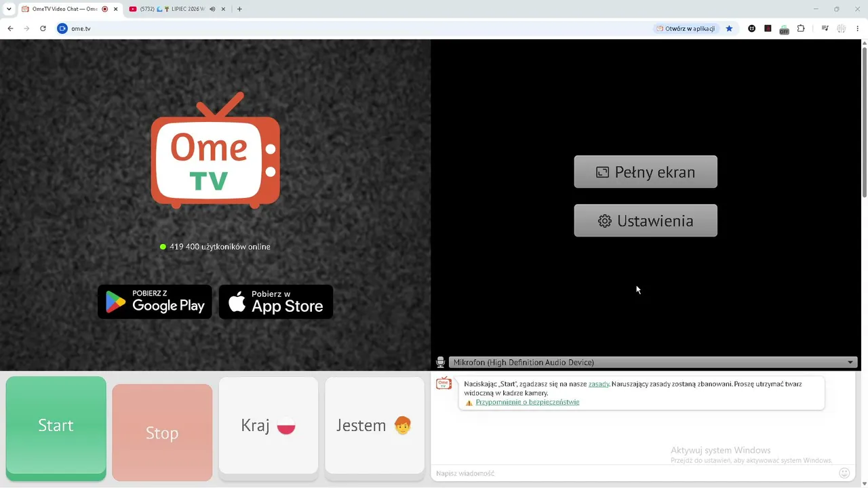This screenshot has width=868, height=488.
Task: Click the red Stop button
Action: [x=162, y=432]
